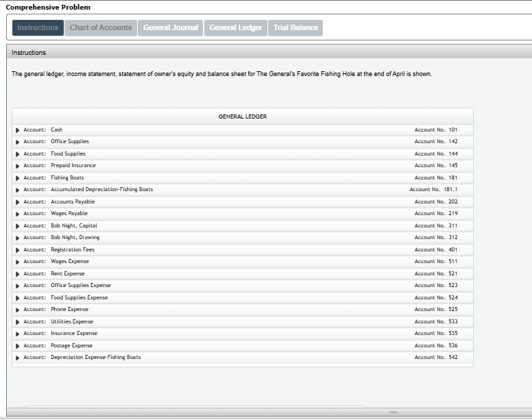Click 'Account No. 181.1' text
Image resolution: width=532 pixels, height=420 pixels.
point(433,190)
